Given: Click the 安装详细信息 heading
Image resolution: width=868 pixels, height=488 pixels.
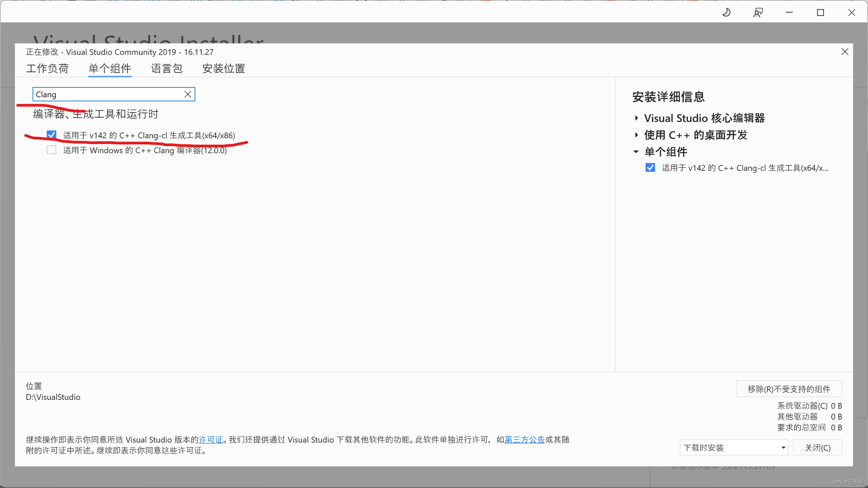Looking at the screenshot, I should point(669,97).
